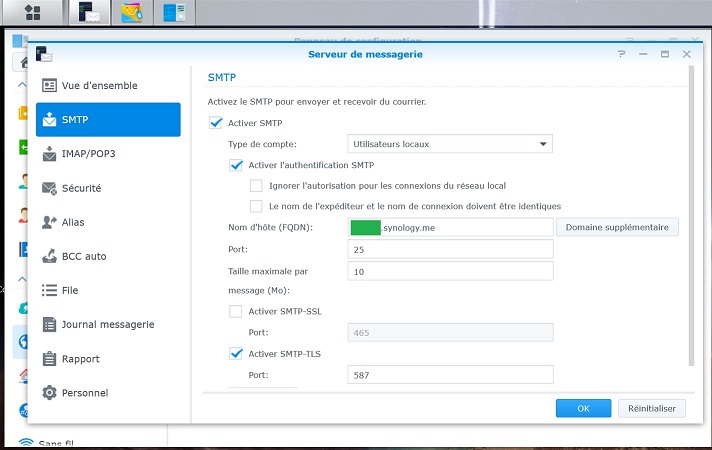Uncheck the Activer SMTP checkbox
Screen dimensions: 712x450
click(215, 123)
